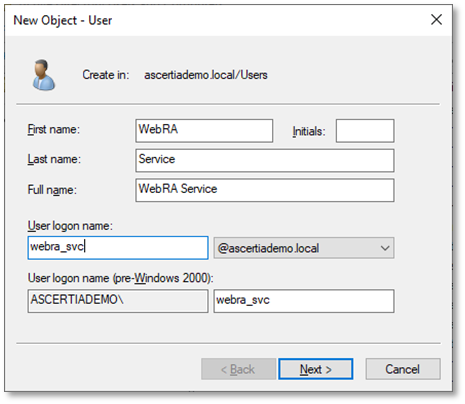The width and height of the screenshot is (465, 404).
Task: Click the greyed ASCERTIADEMO\ domain prefix box
Action: pyautogui.click(x=118, y=301)
